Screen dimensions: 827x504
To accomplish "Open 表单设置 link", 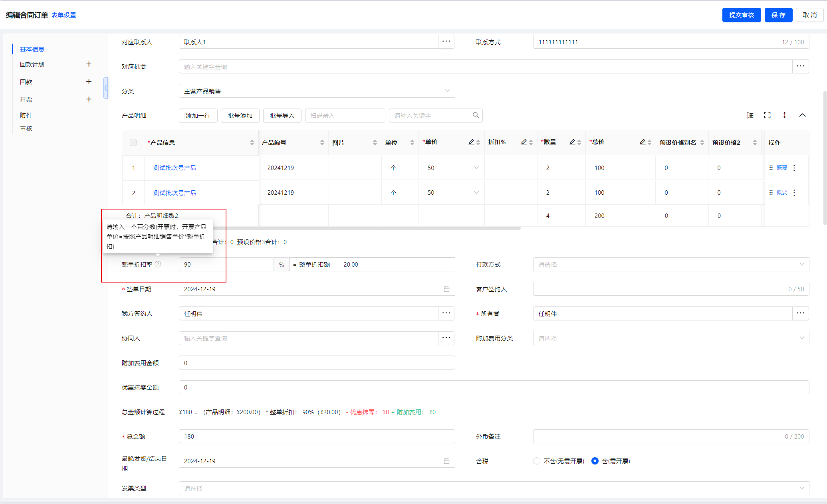I will (63, 15).
